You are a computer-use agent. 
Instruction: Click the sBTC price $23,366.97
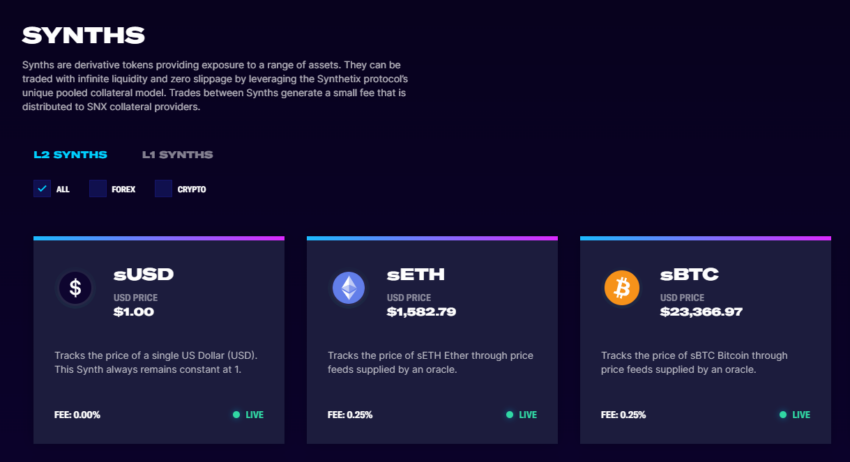pyautogui.click(x=701, y=312)
